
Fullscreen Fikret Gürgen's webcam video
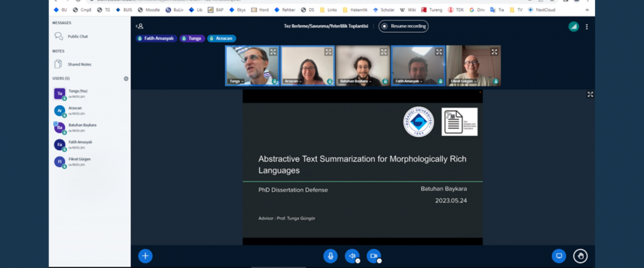click(494, 52)
